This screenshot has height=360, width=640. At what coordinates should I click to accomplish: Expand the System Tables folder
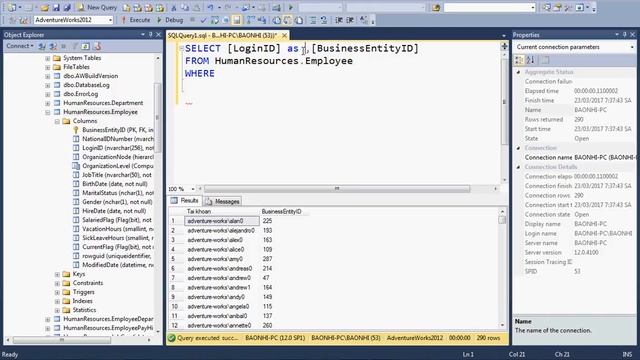pos(48,58)
